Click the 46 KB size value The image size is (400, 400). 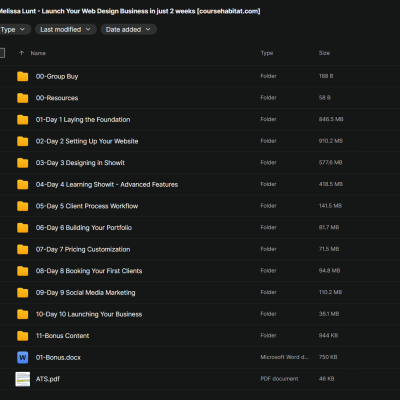pos(327,379)
